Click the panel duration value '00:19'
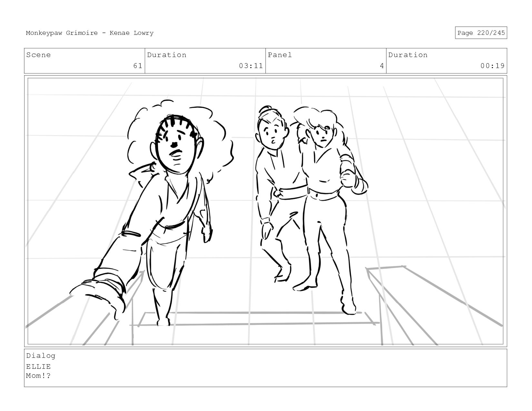Viewport: 532px width, 411px height. coord(492,66)
